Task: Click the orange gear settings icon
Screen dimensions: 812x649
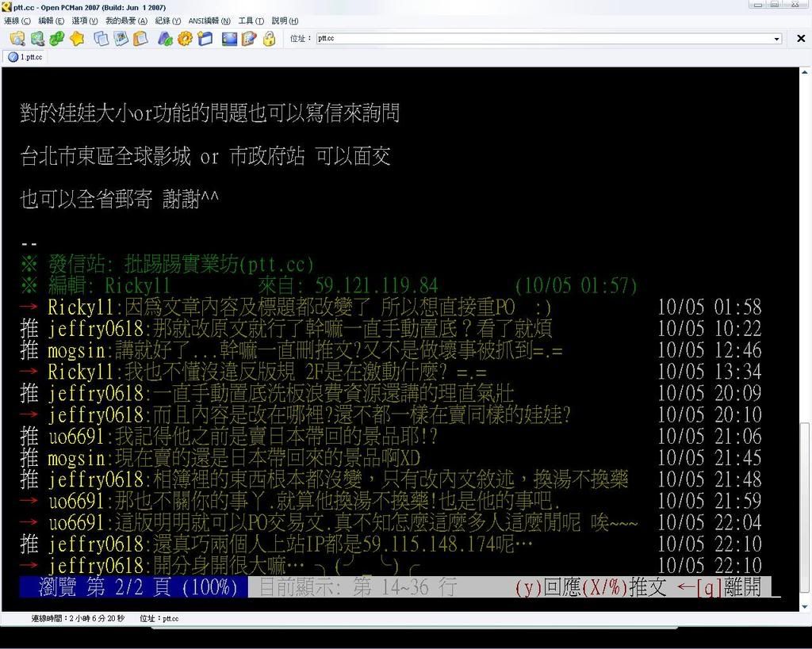Action: click(x=185, y=38)
